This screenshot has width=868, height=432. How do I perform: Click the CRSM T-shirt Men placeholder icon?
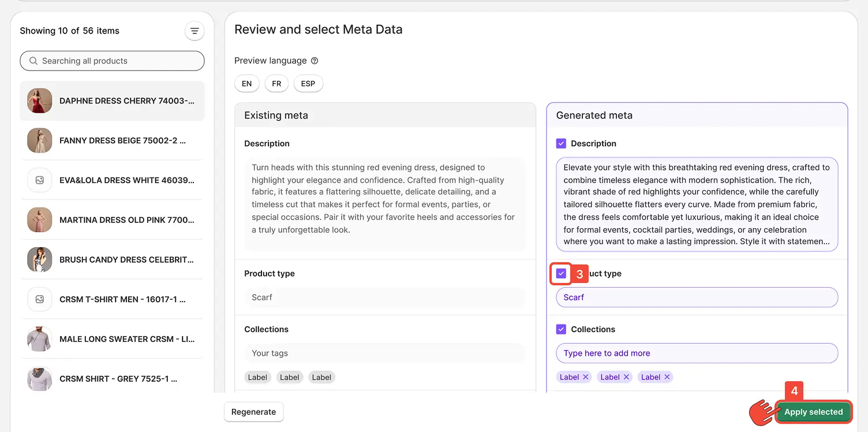tap(40, 299)
